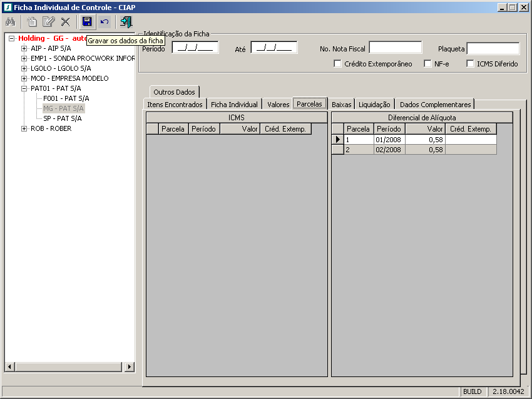The height and width of the screenshot is (399, 532).
Task: Click the undo arrow icon
Action: click(104, 22)
